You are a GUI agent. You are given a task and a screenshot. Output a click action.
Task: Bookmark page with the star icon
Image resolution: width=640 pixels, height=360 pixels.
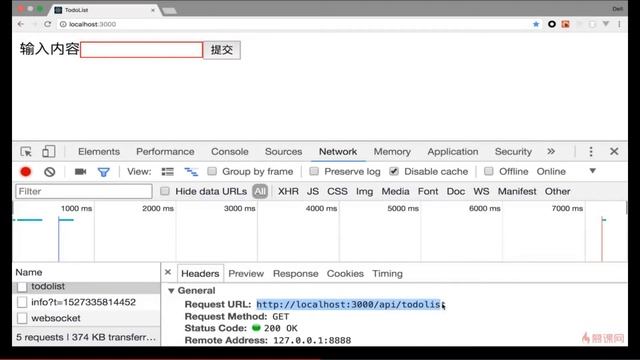(x=536, y=24)
